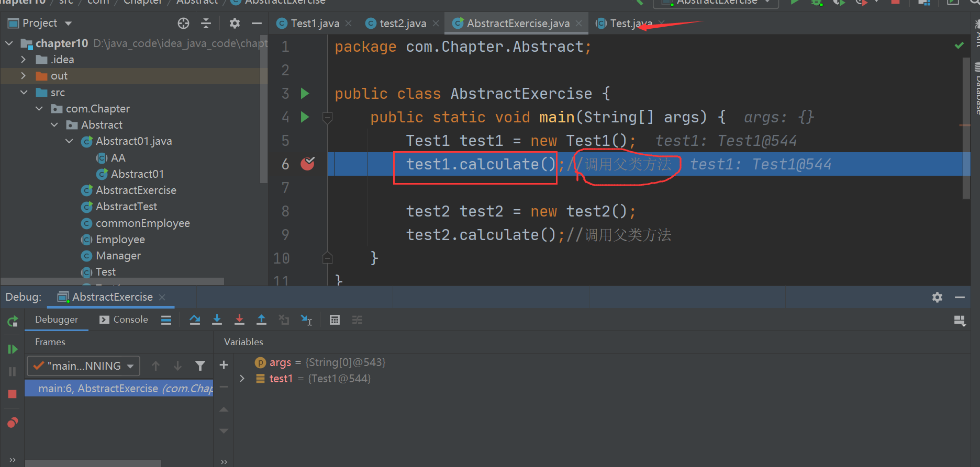Screen dimensions: 980x467
Task: Expand the out folder
Action: pyautogui.click(x=24, y=76)
